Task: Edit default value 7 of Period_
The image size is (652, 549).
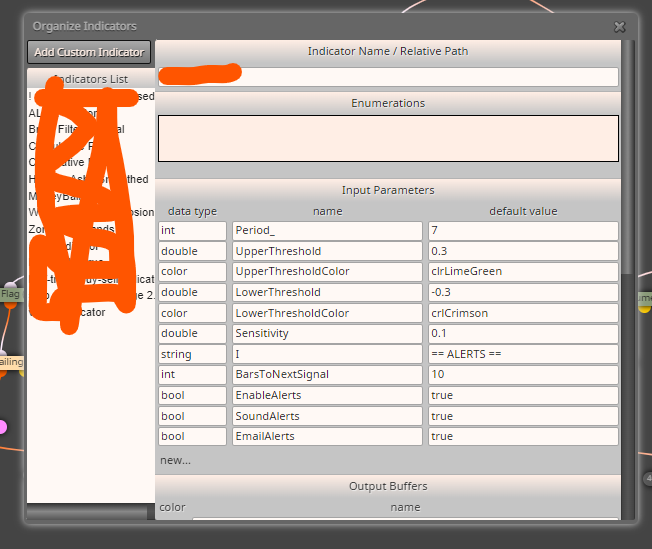Action: click(523, 230)
